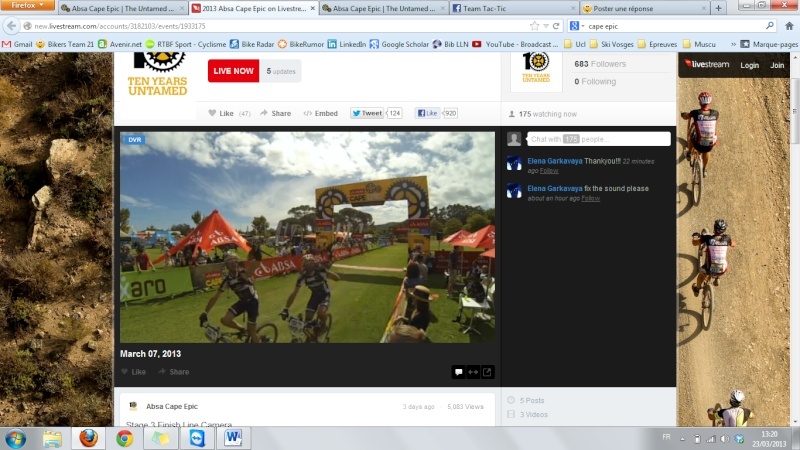Open the Windows Start menu
Image resolution: width=800 pixels, height=450 pixels.
point(15,438)
